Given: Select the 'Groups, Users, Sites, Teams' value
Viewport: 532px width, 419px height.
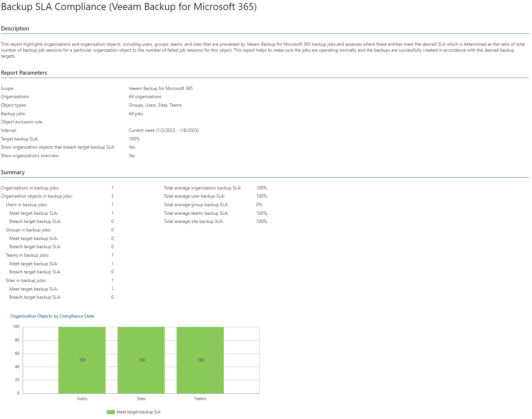Looking at the screenshot, I should (x=155, y=105).
